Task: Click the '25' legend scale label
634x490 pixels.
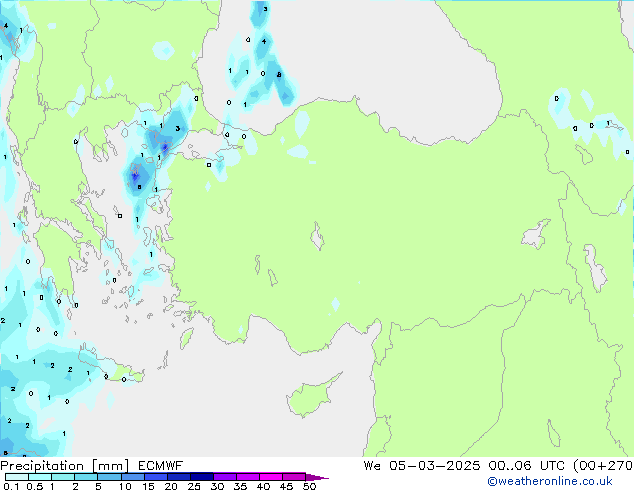Action: point(194,486)
